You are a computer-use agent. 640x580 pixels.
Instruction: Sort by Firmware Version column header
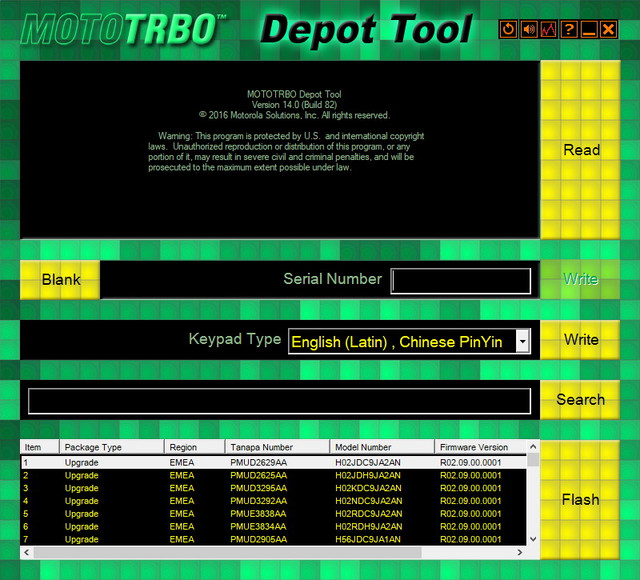click(481, 447)
